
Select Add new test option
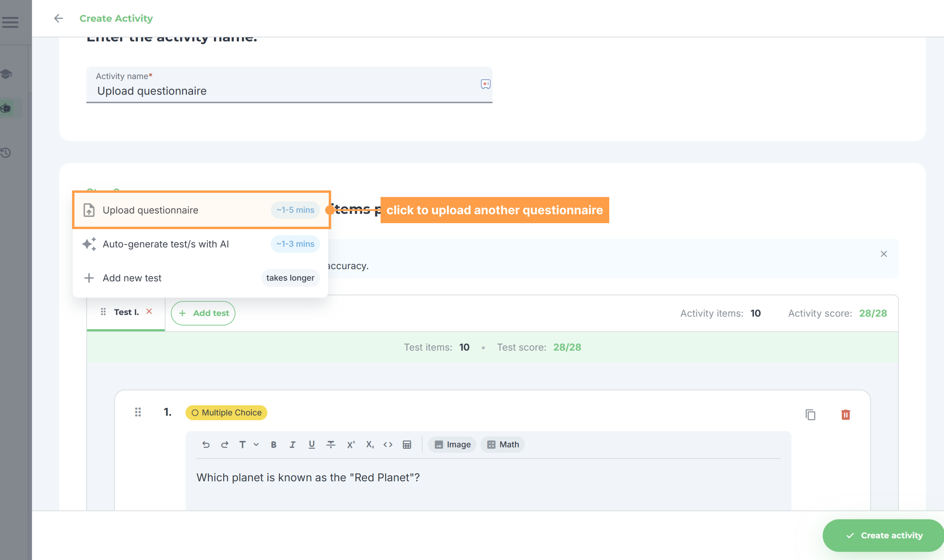200,278
